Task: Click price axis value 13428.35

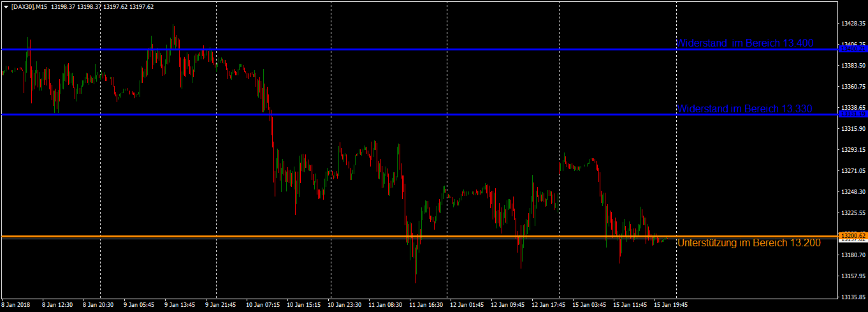Action: click(853, 24)
